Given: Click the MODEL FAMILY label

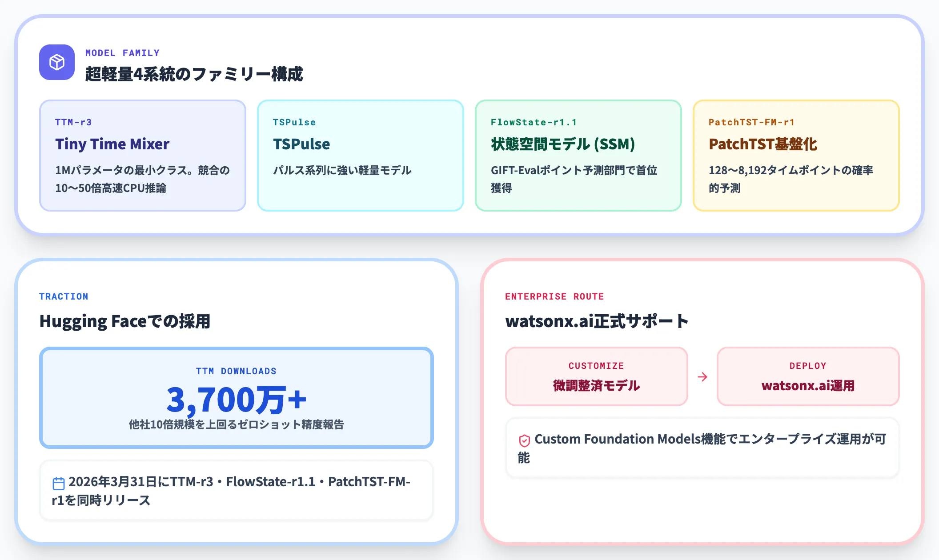Looking at the screenshot, I should pyautogui.click(x=122, y=53).
